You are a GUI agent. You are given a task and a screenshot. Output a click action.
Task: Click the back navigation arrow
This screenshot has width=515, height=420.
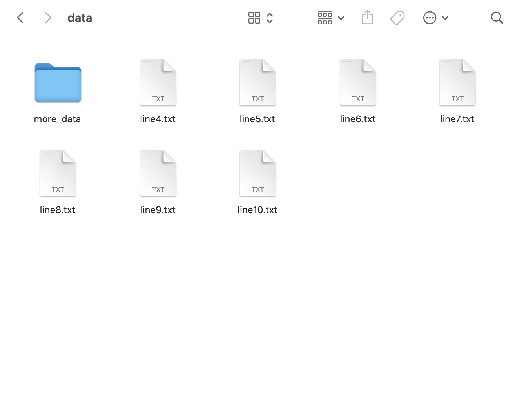20,18
